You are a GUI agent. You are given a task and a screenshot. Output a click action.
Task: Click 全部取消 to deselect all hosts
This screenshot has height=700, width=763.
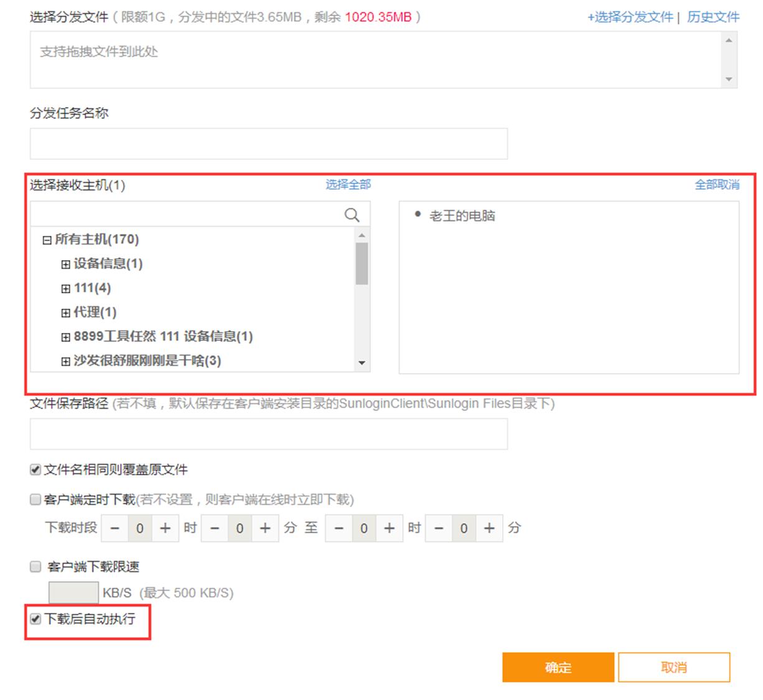click(x=717, y=184)
